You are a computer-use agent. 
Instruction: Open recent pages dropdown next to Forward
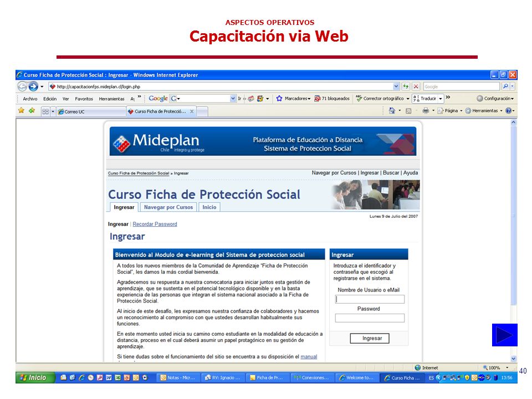(42, 86)
